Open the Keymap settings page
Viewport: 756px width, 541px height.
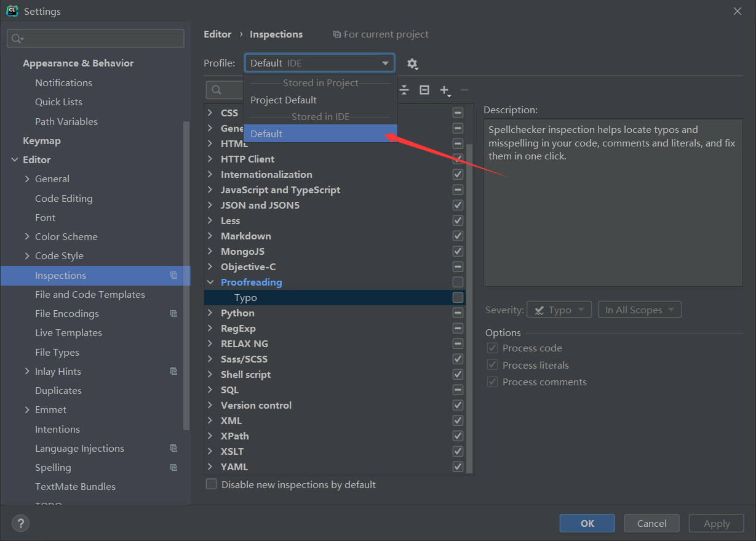pos(42,140)
